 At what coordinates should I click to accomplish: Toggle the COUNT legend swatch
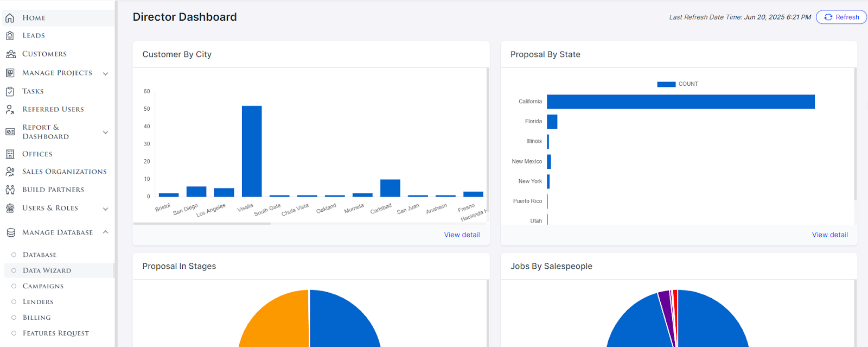[x=666, y=84]
